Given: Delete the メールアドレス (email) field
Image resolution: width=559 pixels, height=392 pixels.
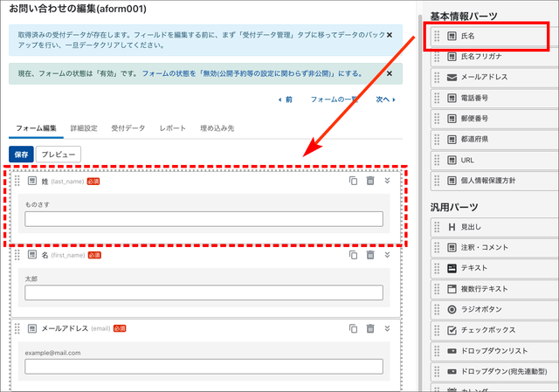Looking at the screenshot, I should (370, 328).
